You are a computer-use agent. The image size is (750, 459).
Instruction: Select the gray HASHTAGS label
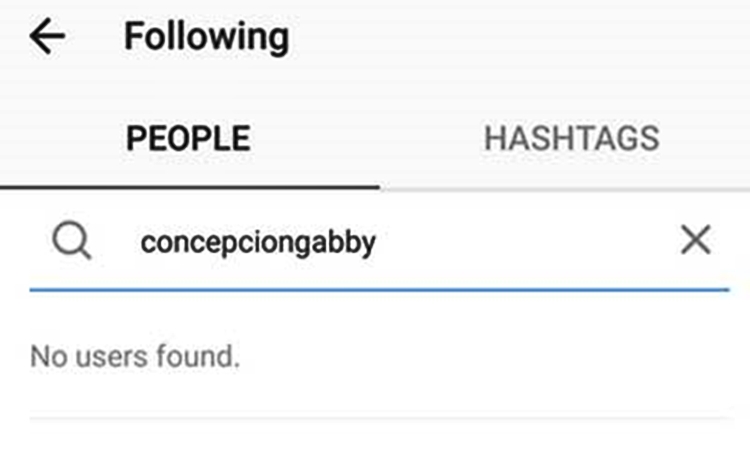pos(571,138)
